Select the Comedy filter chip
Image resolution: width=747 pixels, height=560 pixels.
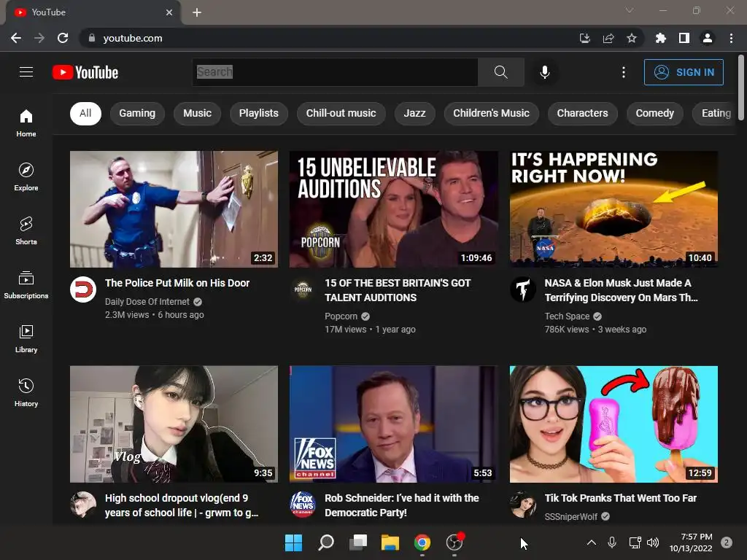click(x=654, y=113)
